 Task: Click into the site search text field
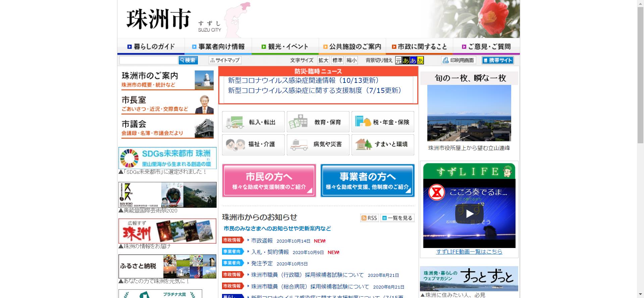149,60
